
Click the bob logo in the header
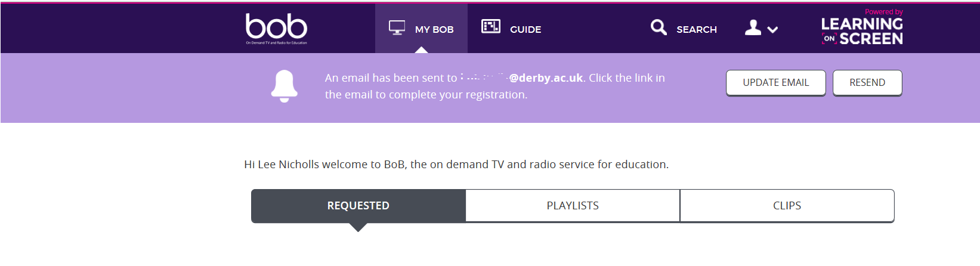pyautogui.click(x=276, y=27)
